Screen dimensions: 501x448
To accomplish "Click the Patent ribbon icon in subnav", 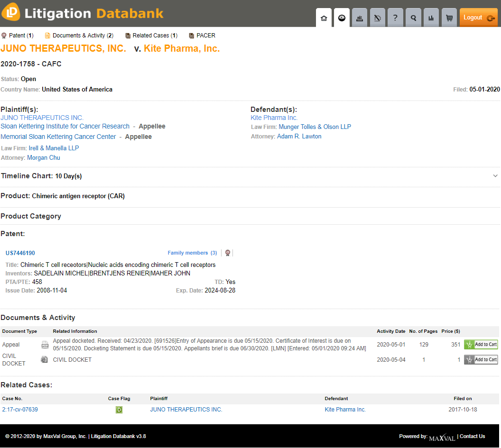I will pyautogui.click(x=4, y=36).
